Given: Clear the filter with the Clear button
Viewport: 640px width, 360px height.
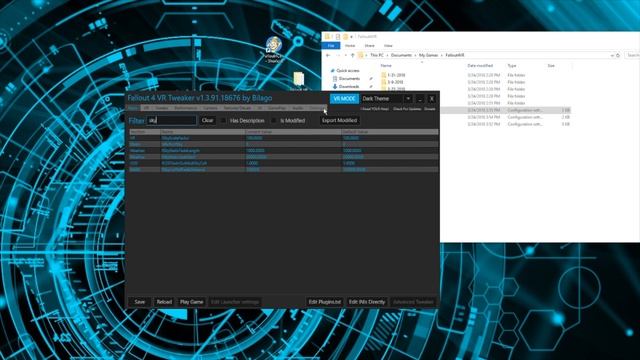Looking at the screenshot, I should pyautogui.click(x=207, y=120).
